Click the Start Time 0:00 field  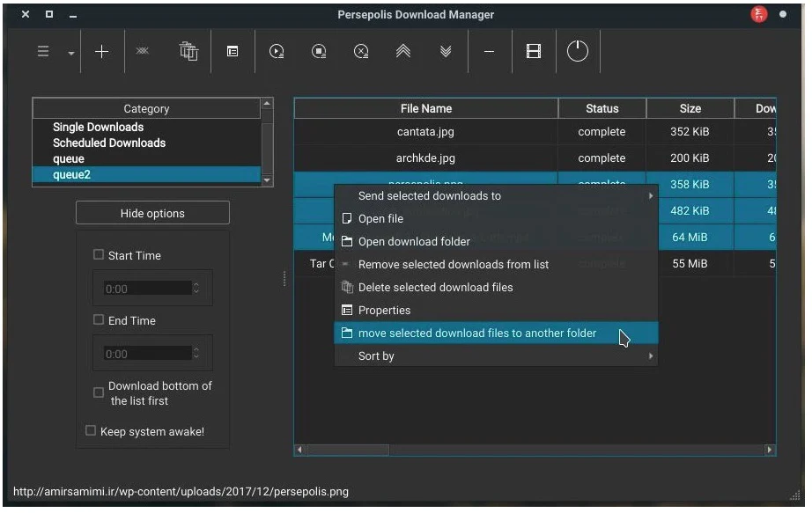pyautogui.click(x=148, y=289)
